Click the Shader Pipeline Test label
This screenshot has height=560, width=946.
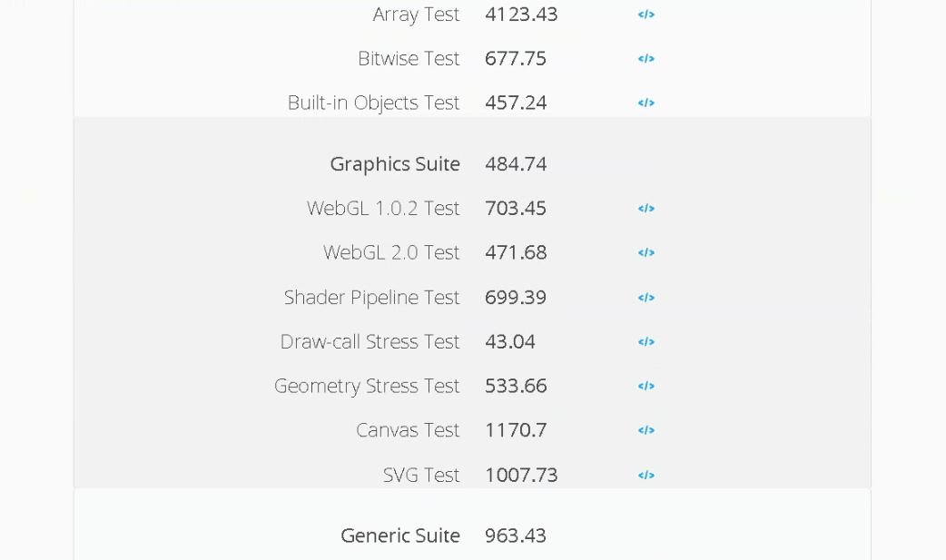[371, 298]
